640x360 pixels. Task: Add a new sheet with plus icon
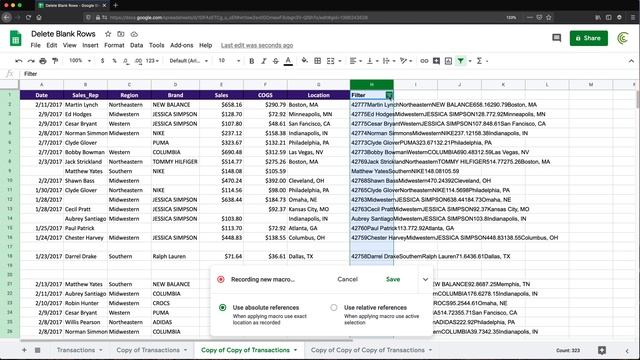click(24, 350)
